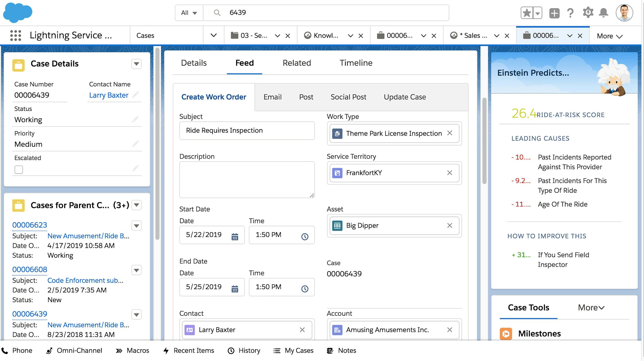Open the Start Date calendar picker
Image resolution: width=644 pixels, height=361 pixels.
pyautogui.click(x=235, y=236)
